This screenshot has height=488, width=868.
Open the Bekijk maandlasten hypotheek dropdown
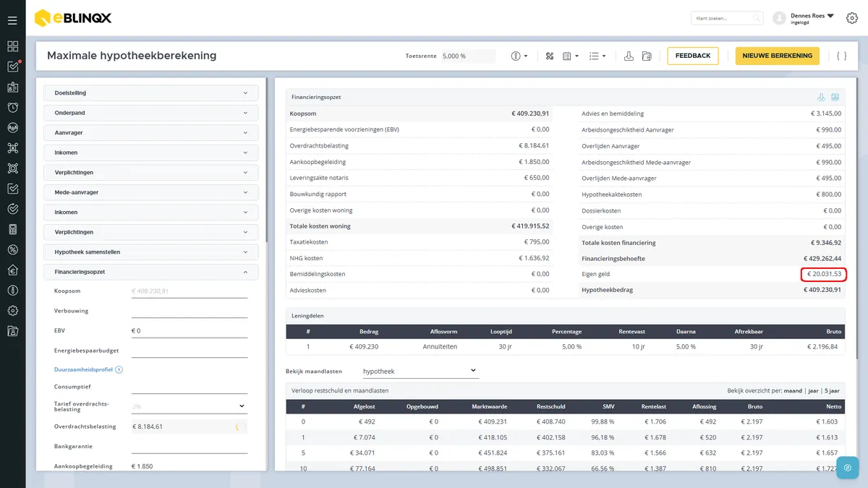pos(420,371)
